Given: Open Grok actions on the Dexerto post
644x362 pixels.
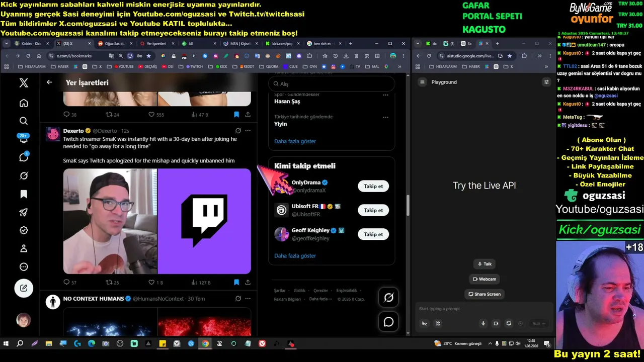Looking at the screenshot, I should 238,131.
